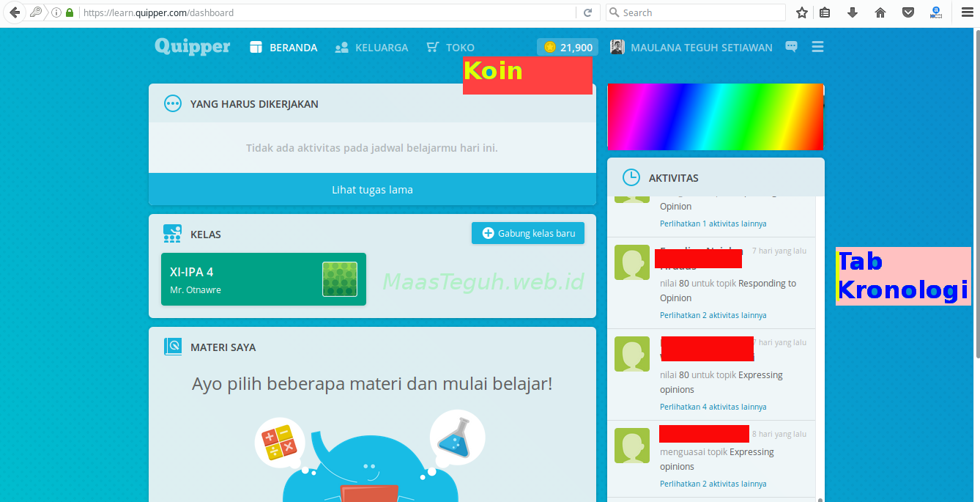The width and height of the screenshot is (980, 502).
Task: Click Maulana Teguh Setiawan's profile avatar
Action: click(617, 47)
